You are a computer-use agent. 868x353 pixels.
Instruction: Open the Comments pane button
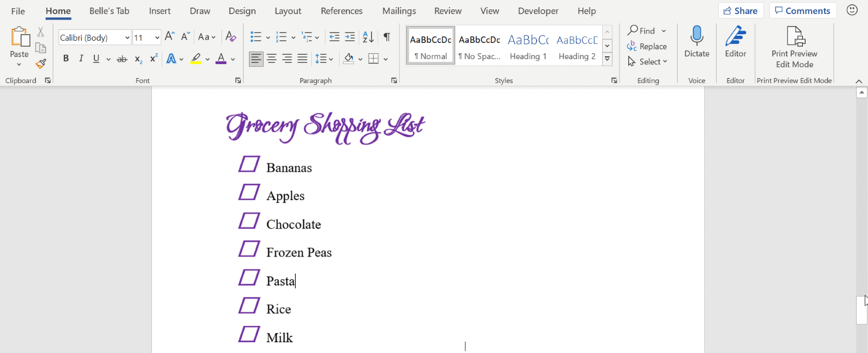[802, 11]
